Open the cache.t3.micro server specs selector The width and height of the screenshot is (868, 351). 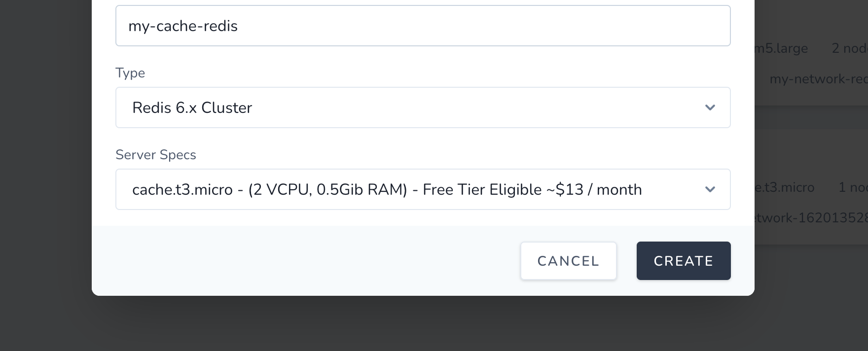(423, 189)
